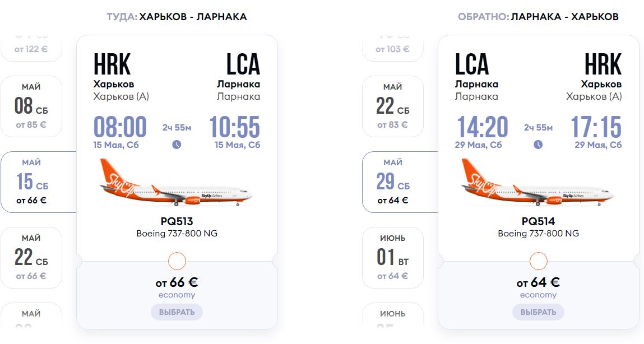Click the SkyUp airplane image for PQ513
644x344 pixels.
(177, 183)
